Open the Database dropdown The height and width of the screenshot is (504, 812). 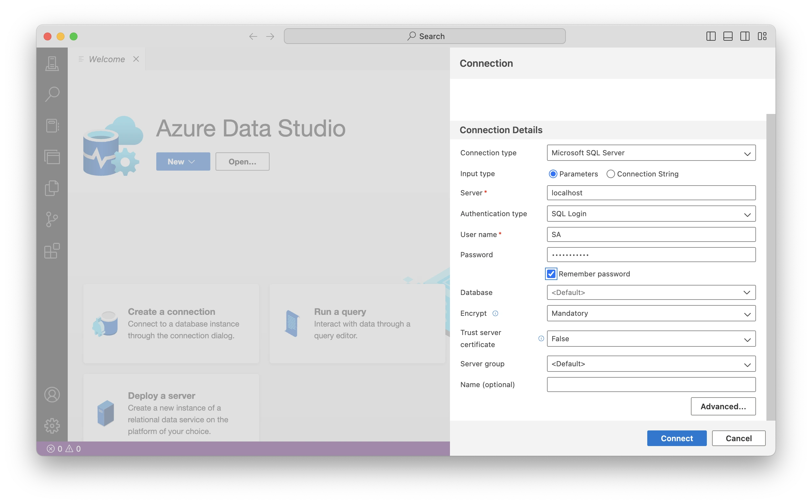(652, 293)
